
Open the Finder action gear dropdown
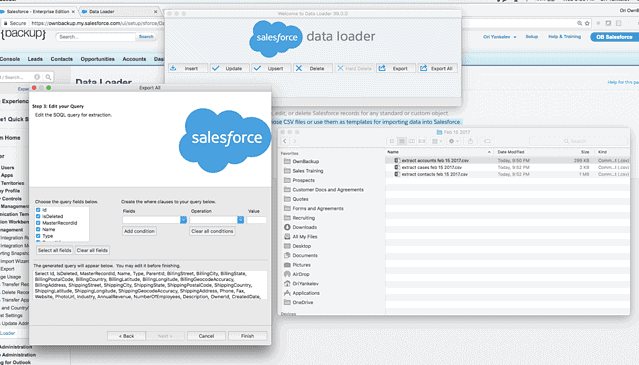454,141
